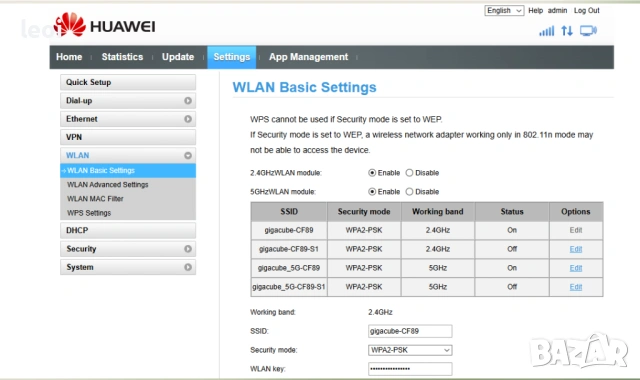Disable the 5GHz WLAN module
This screenshot has width=640, height=380.
[x=409, y=191]
